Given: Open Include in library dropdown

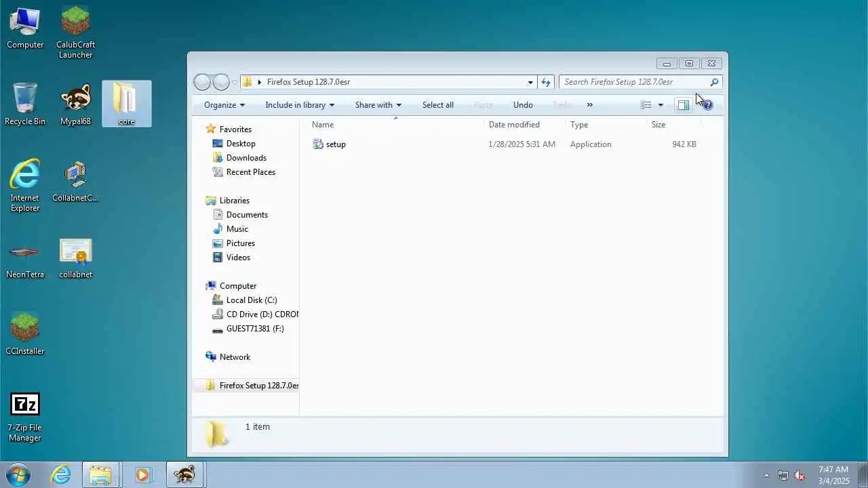Looking at the screenshot, I should point(300,105).
